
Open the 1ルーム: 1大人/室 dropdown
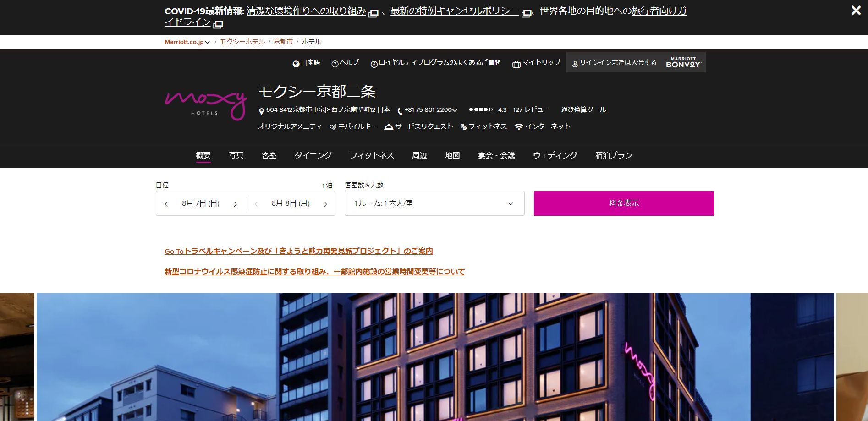point(434,203)
